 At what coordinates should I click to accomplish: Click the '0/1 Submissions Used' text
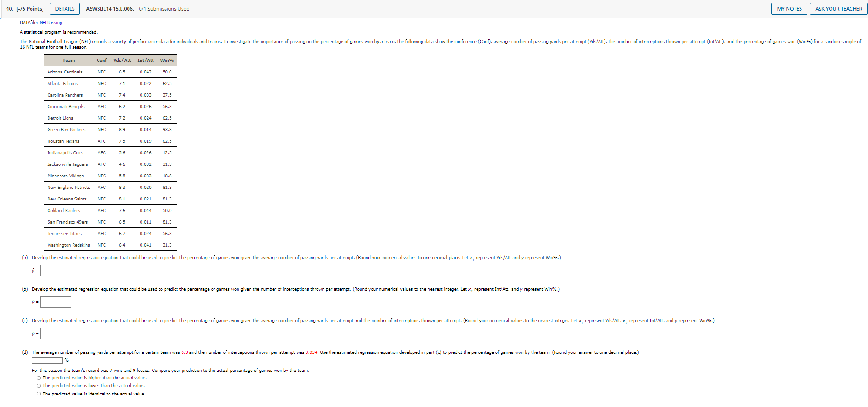point(164,9)
